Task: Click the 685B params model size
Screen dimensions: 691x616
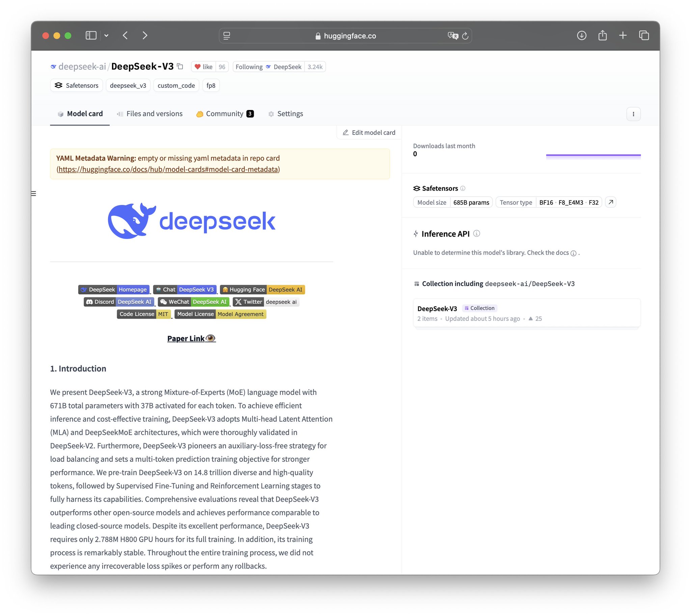Action: 471,203
